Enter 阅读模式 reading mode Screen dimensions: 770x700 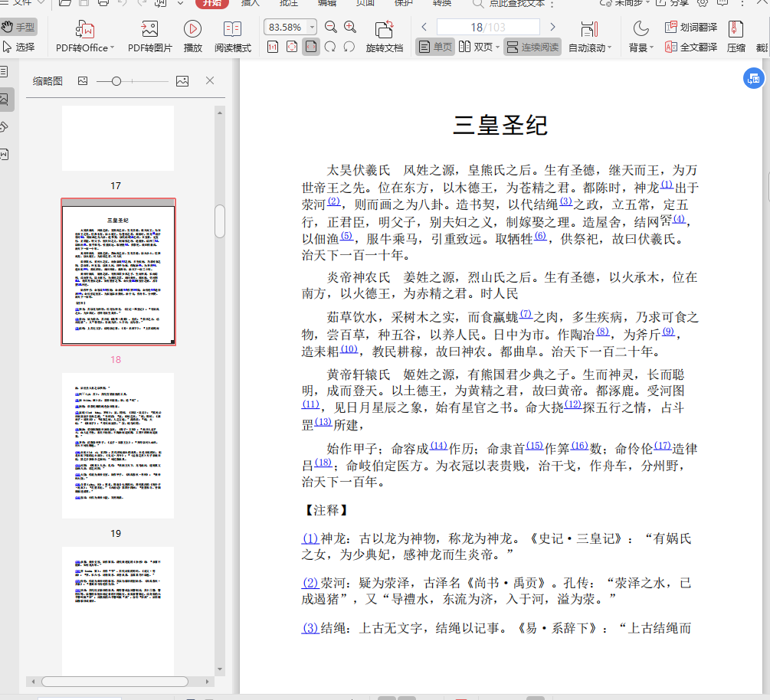pos(232,37)
